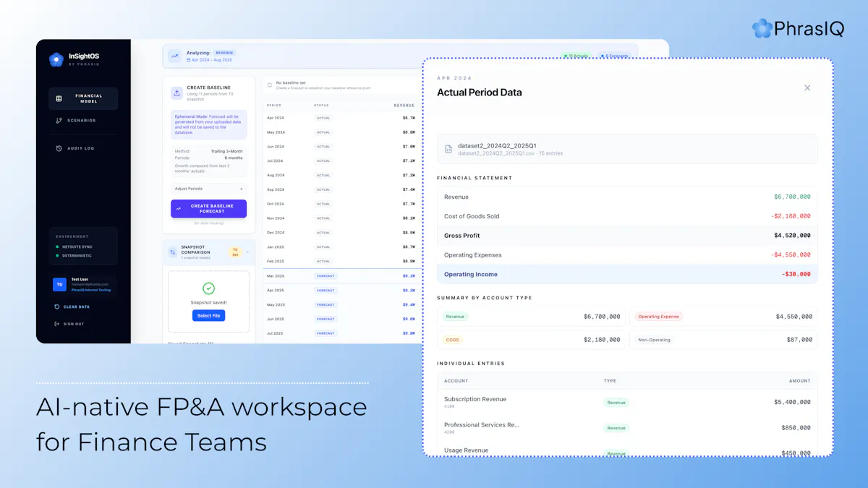
Task: Click the Audit Log clock icon
Action: [x=59, y=148]
